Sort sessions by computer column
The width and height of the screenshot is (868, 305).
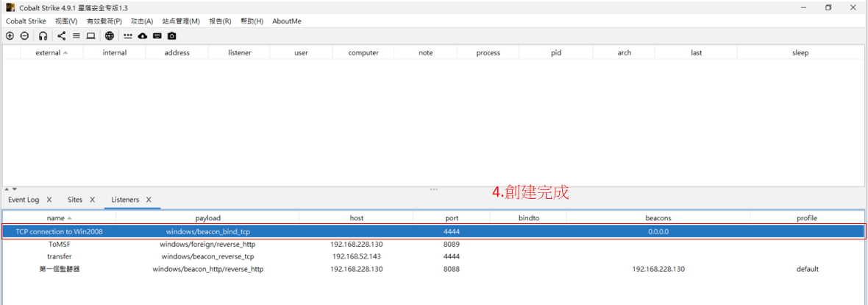click(x=363, y=53)
